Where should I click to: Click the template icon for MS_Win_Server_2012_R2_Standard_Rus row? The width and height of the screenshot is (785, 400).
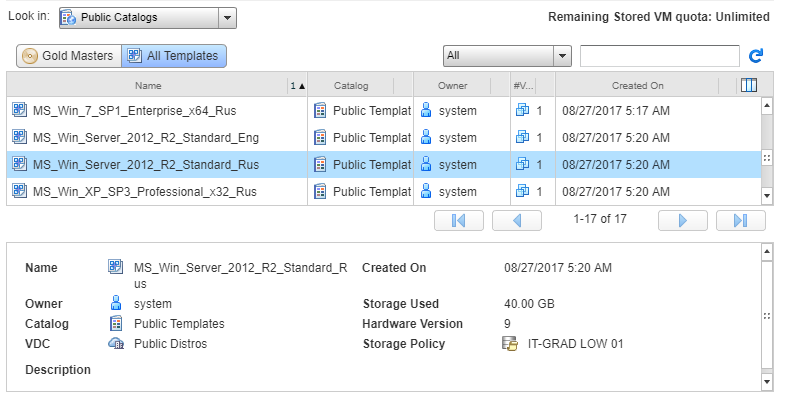click(x=19, y=164)
